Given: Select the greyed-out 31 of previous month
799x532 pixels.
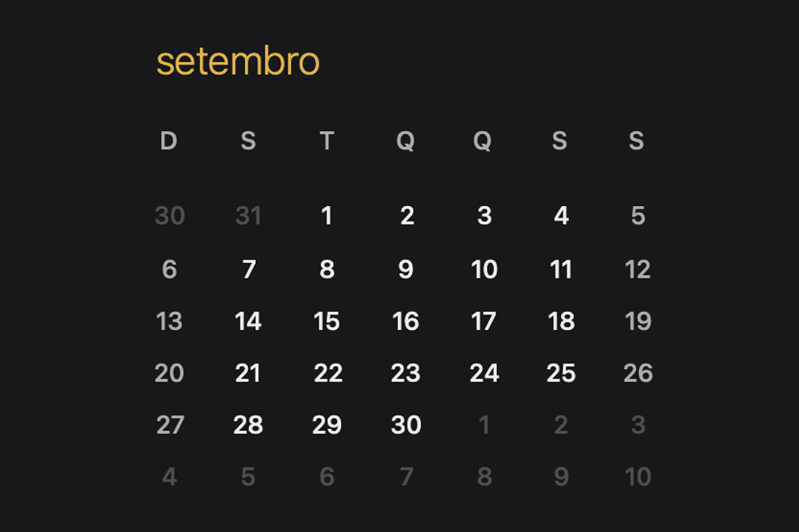Looking at the screenshot, I should 248,216.
